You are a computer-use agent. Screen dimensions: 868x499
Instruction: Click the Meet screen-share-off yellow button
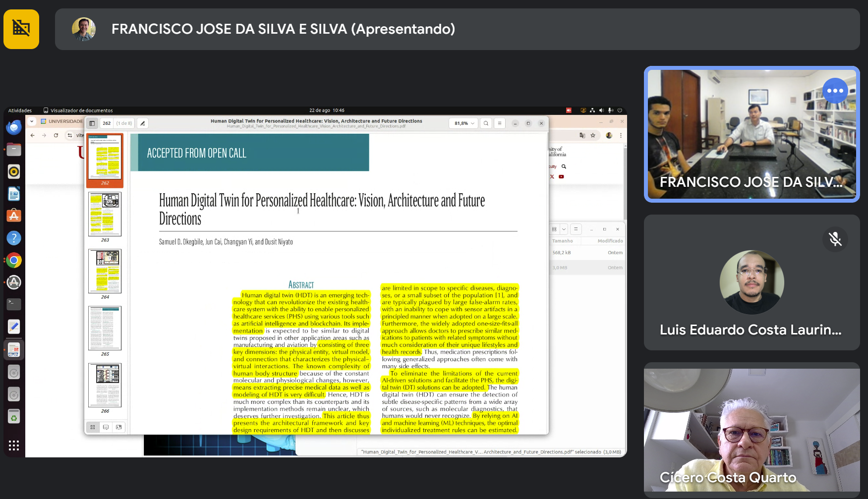click(21, 29)
